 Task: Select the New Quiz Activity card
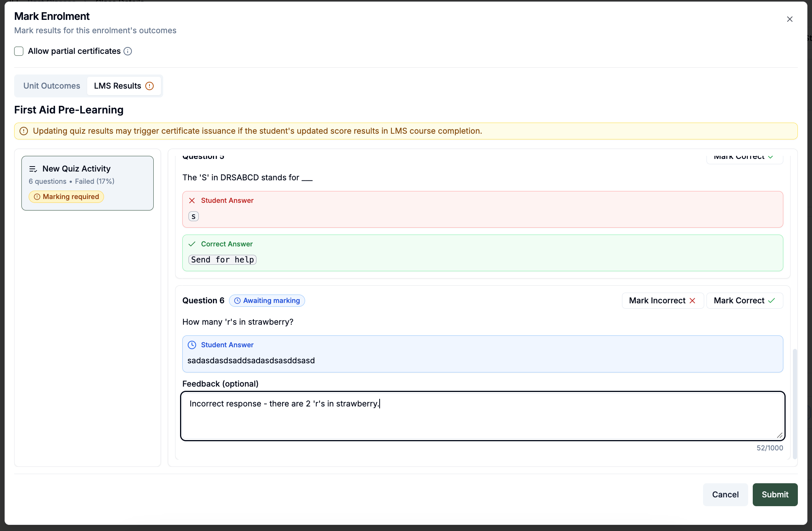point(88,183)
